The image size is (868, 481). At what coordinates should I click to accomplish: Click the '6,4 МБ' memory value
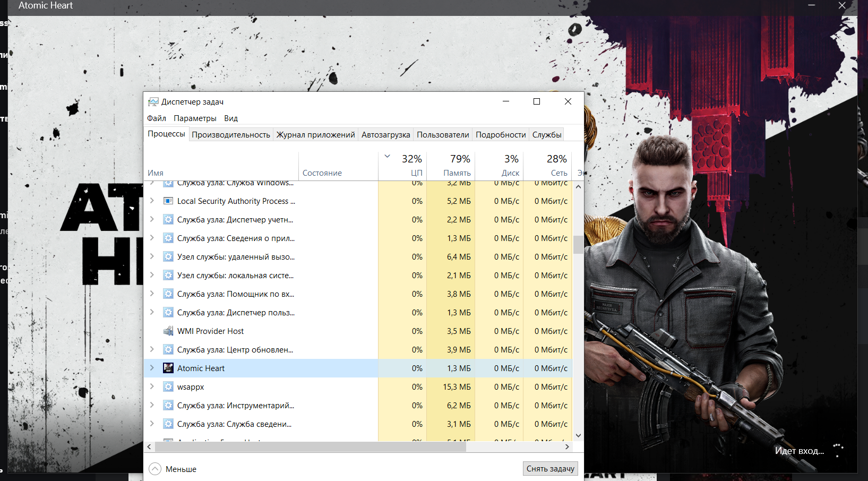tap(459, 257)
